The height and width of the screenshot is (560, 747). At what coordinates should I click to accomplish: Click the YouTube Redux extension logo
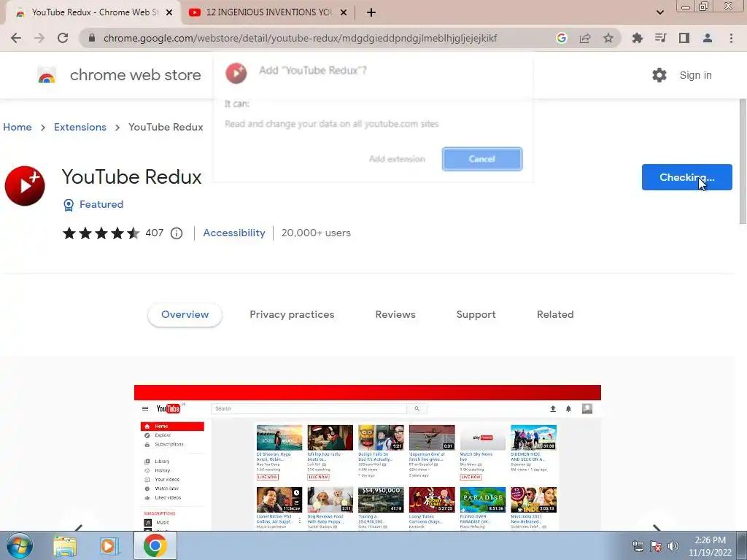25,186
